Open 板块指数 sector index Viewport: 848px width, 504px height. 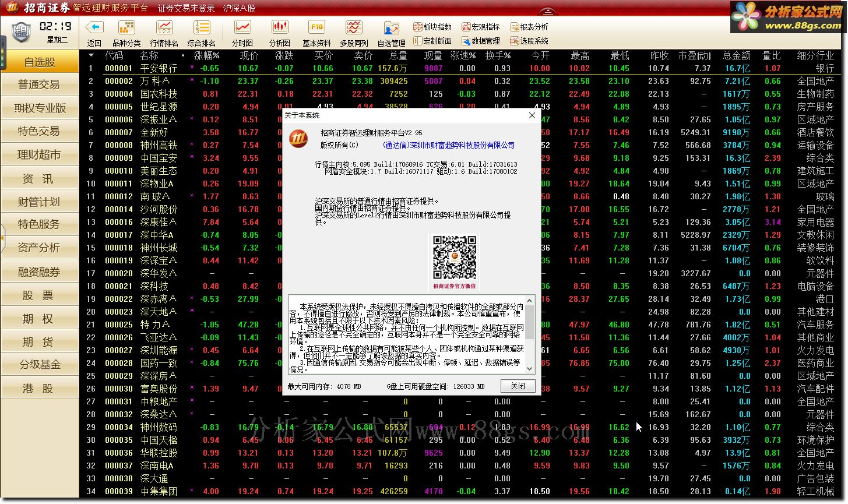[x=432, y=27]
